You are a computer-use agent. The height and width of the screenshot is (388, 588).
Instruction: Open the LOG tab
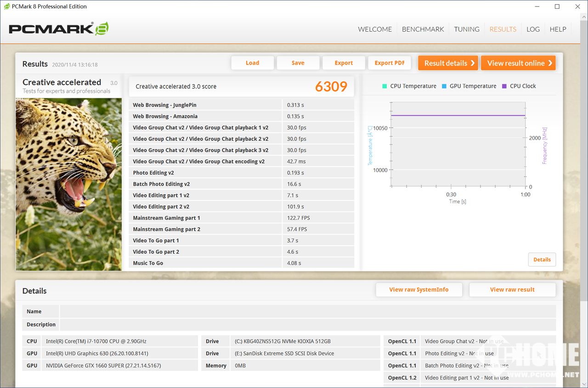point(533,29)
